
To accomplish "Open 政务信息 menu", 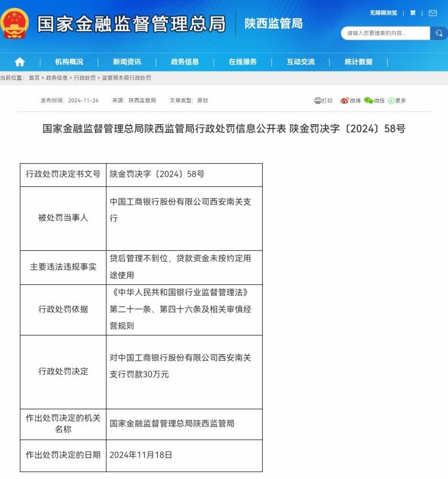I will click(185, 62).
